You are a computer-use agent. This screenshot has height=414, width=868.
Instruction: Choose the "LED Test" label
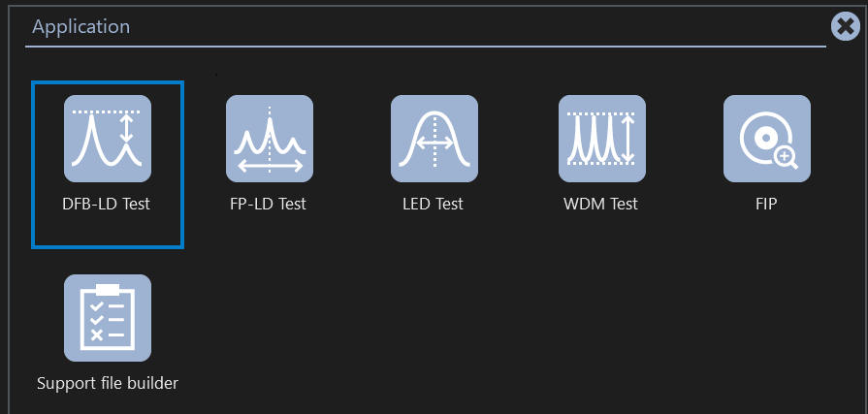click(x=433, y=204)
